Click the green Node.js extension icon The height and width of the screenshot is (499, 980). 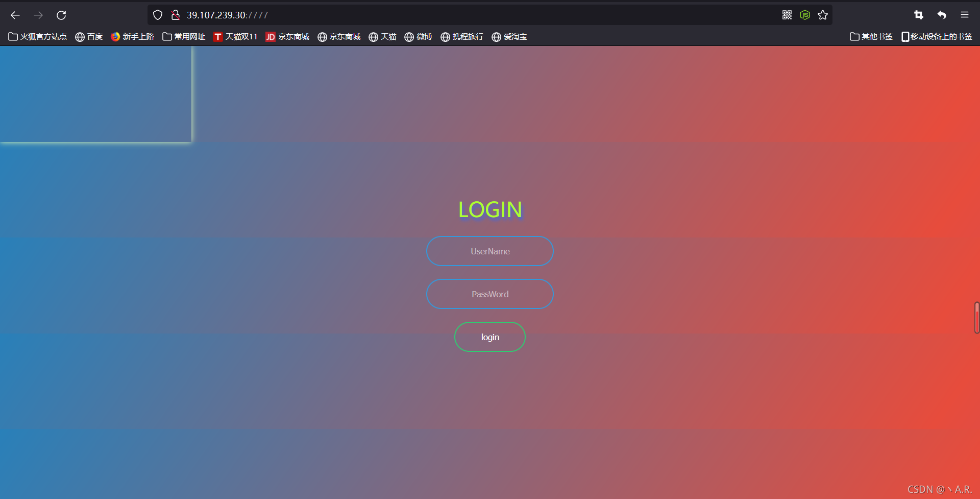805,15
